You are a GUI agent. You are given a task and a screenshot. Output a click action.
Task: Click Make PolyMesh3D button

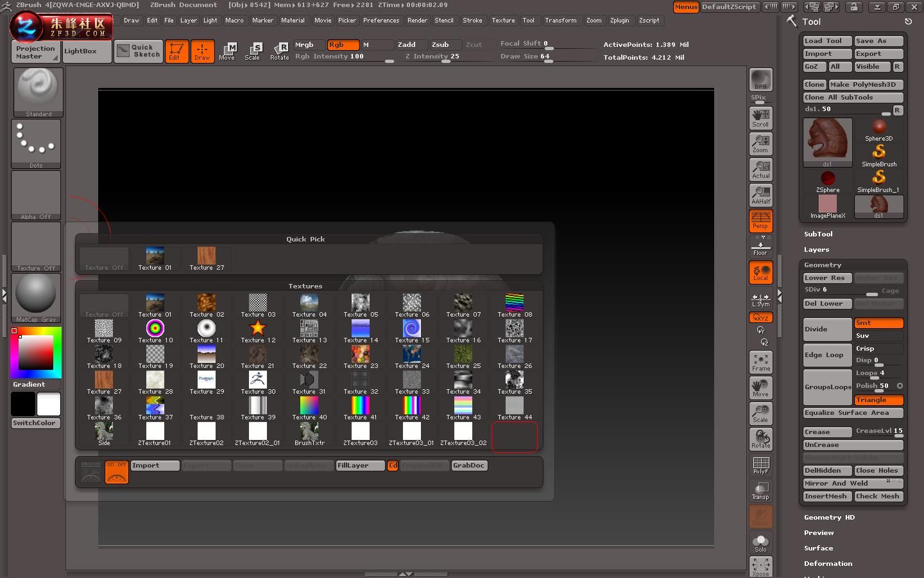pos(866,84)
